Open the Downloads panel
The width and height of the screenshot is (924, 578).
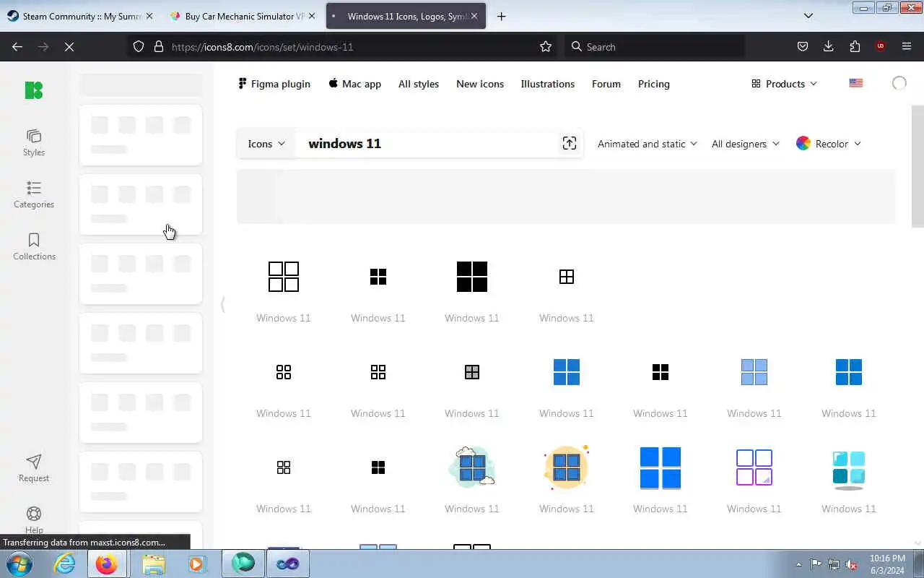click(x=829, y=46)
